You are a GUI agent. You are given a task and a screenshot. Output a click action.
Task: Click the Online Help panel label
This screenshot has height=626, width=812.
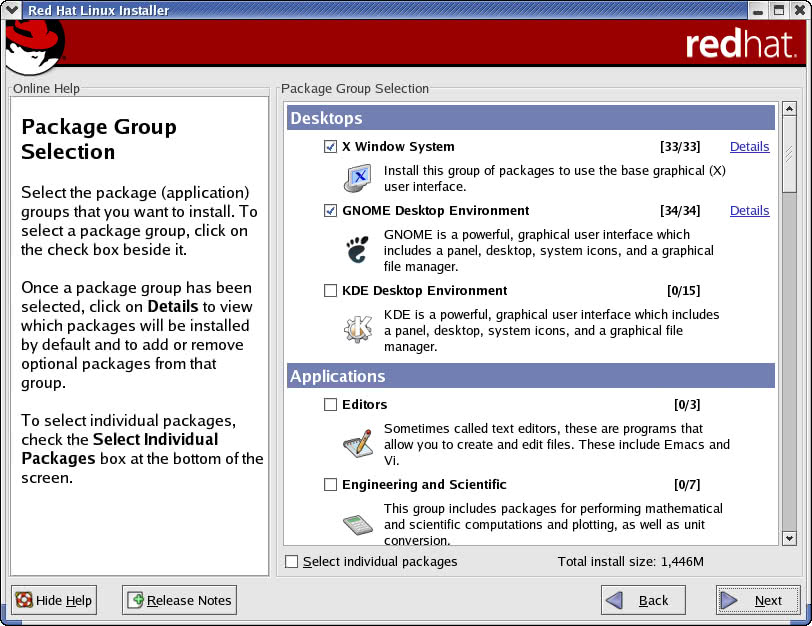[x=47, y=89]
